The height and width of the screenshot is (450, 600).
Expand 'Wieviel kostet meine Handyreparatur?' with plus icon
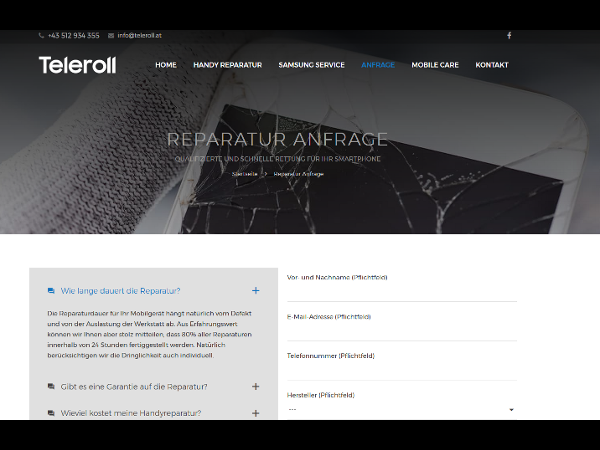[x=256, y=413]
